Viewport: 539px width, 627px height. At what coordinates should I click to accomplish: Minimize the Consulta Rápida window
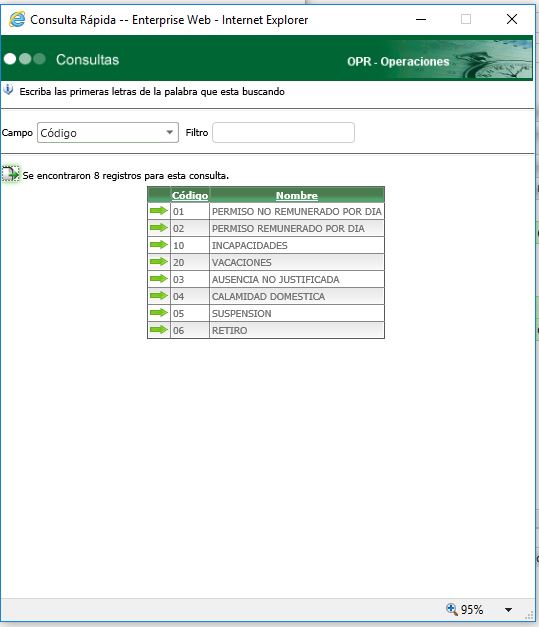pos(421,19)
